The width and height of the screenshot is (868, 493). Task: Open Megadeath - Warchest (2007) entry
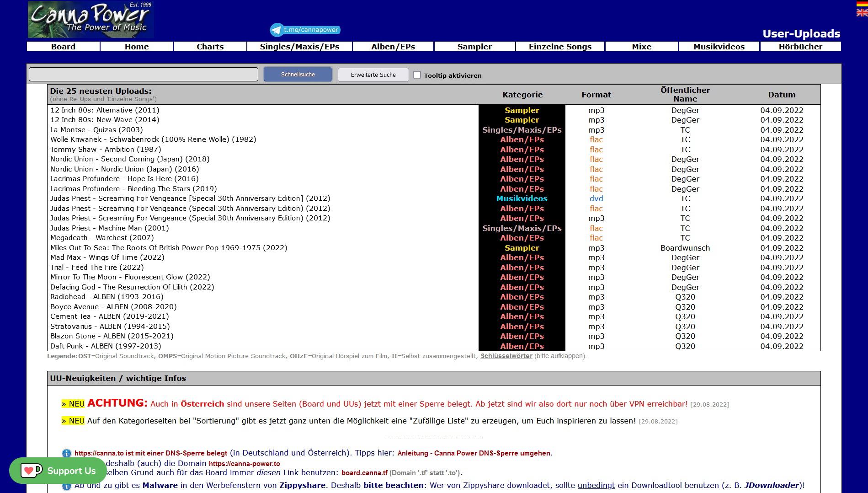point(102,238)
